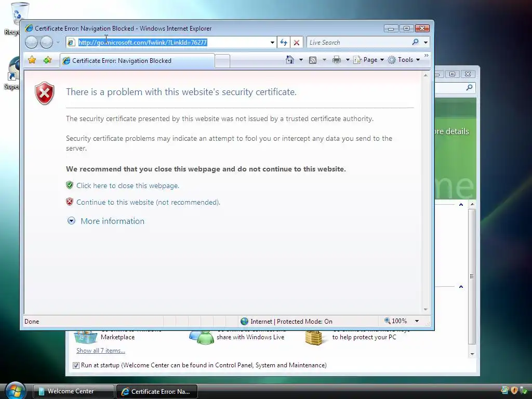Collapse the upper Welcome Center section chevron
Image resolution: width=532 pixels, height=399 pixels.
coord(461,204)
